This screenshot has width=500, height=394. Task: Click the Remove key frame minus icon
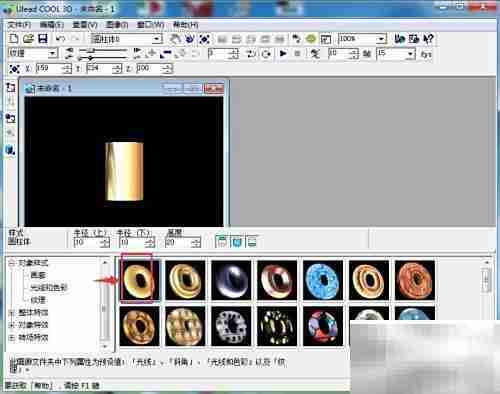click(x=166, y=53)
